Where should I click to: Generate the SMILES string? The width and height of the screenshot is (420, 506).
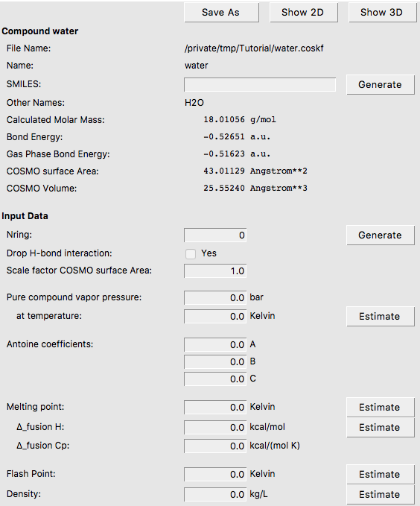click(381, 84)
